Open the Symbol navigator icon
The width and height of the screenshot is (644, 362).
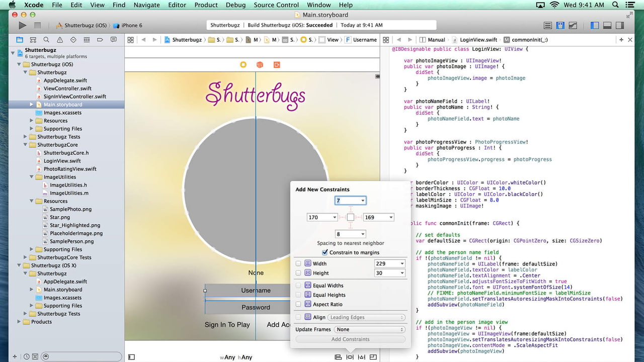[33, 40]
